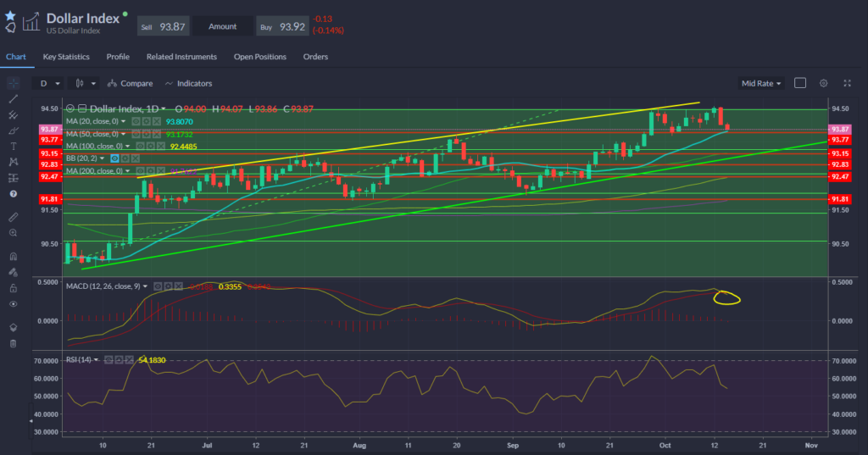Select the trend line drawing tool
Viewport: 868px width, 455px height.
pyautogui.click(x=14, y=99)
